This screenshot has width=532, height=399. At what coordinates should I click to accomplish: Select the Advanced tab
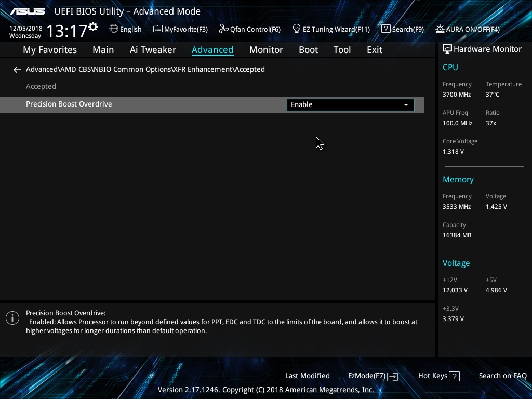[x=212, y=50]
